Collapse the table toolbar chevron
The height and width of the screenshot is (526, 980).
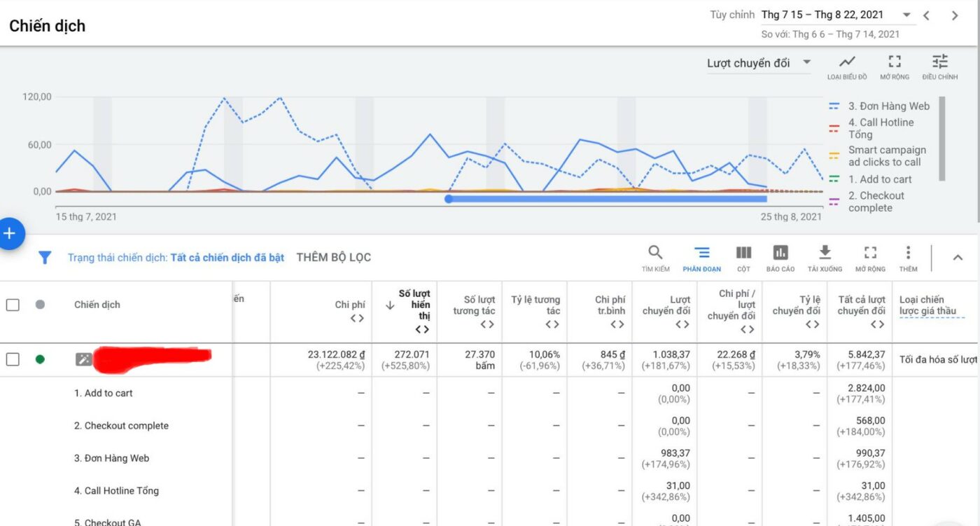click(958, 257)
